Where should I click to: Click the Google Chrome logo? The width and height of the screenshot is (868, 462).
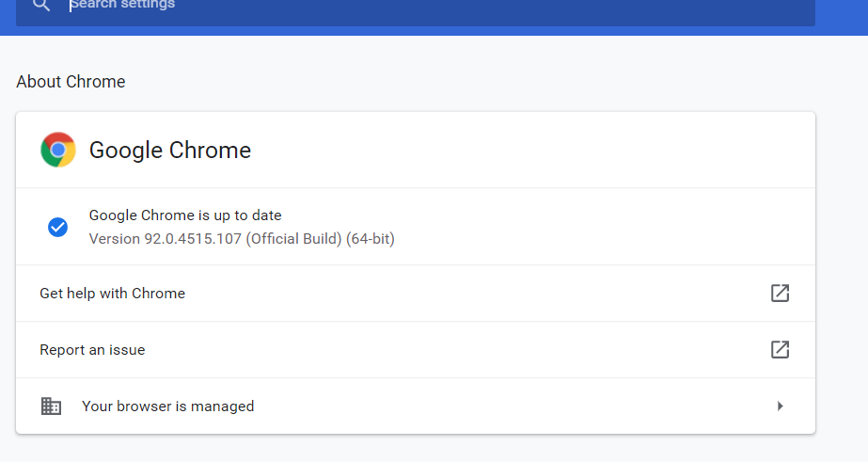(x=58, y=150)
